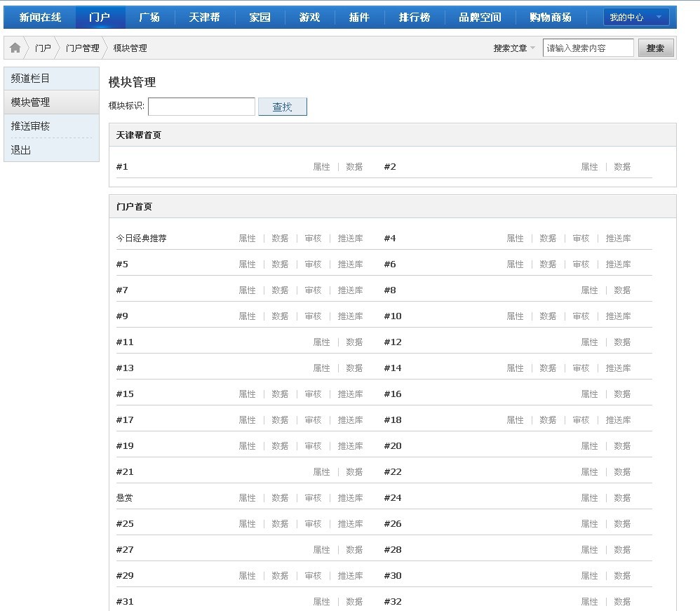Open 推送库 for 今日经典推荐

pos(351,238)
